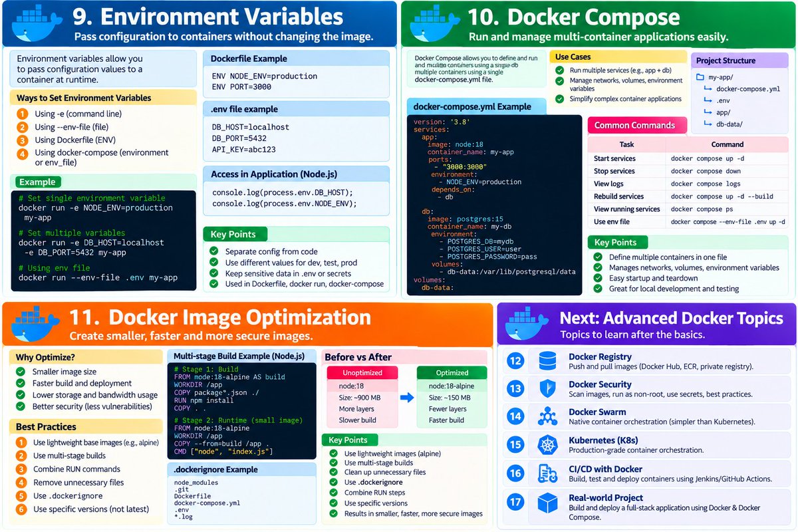Click the docker compose down command cell

[728, 171]
